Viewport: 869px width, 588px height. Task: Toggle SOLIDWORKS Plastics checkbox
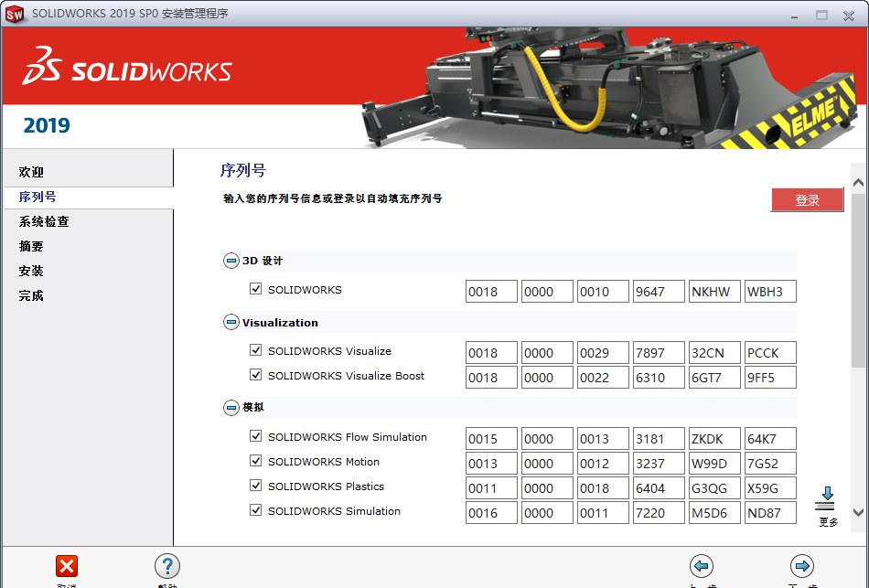(255, 486)
